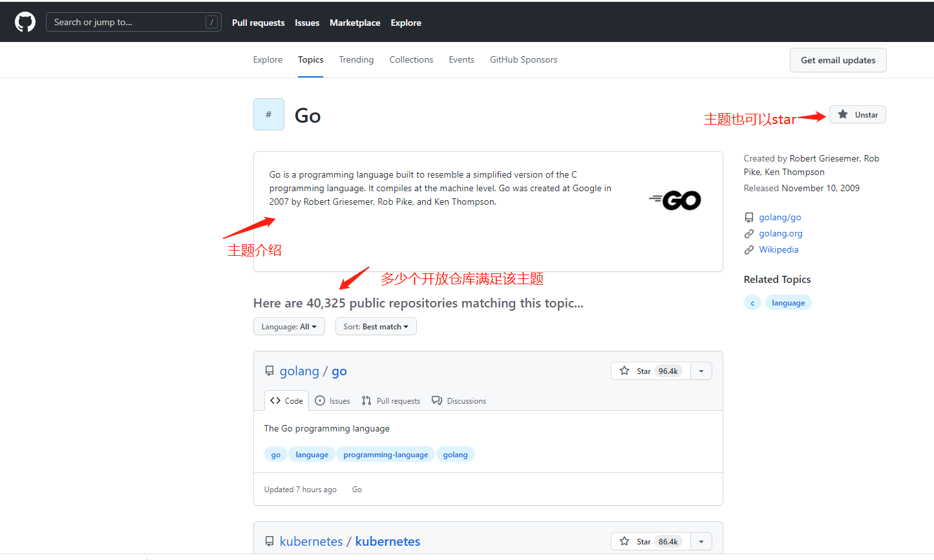Open Marketplace in the top navigation
The width and height of the screenshot is (934, 560).
pyautogui.click(x=355, y=23)
